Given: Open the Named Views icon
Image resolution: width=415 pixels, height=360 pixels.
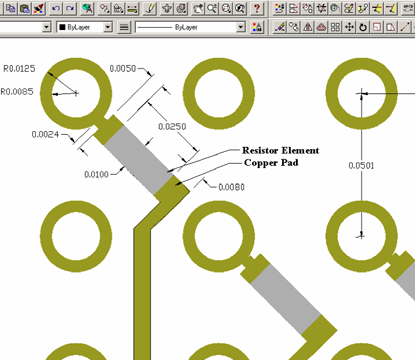Looking at the screenshot, I should [181, 8].
